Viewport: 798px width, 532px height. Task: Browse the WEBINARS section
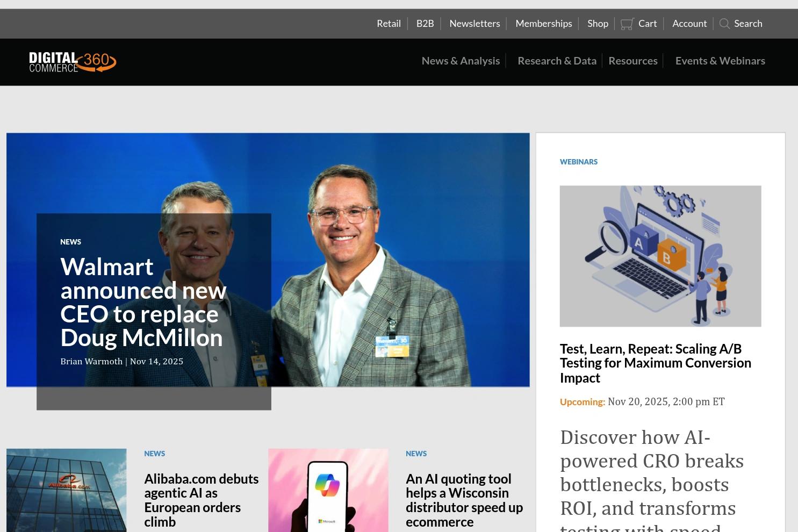click(578, 161)
